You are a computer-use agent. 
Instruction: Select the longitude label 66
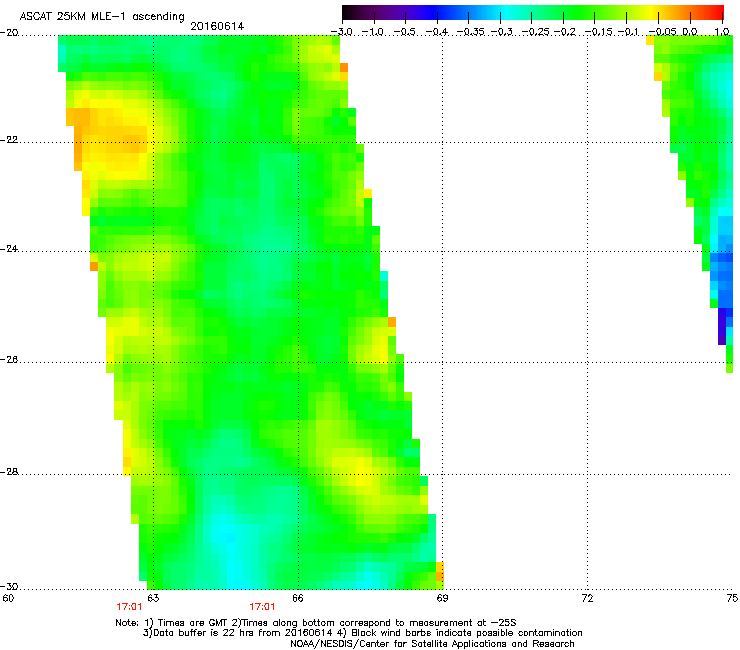tap(298, 598)
